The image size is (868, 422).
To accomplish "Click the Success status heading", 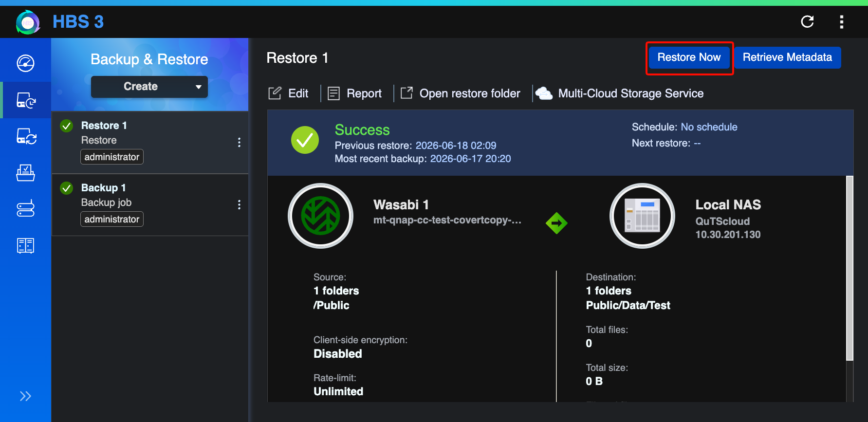I will [x=362, y=130].
